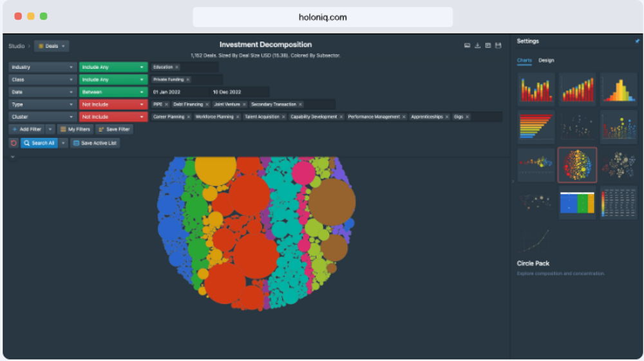The image size is (644, 361).
Task: Remove the Private Funding tag
Action: click(187, 79)
